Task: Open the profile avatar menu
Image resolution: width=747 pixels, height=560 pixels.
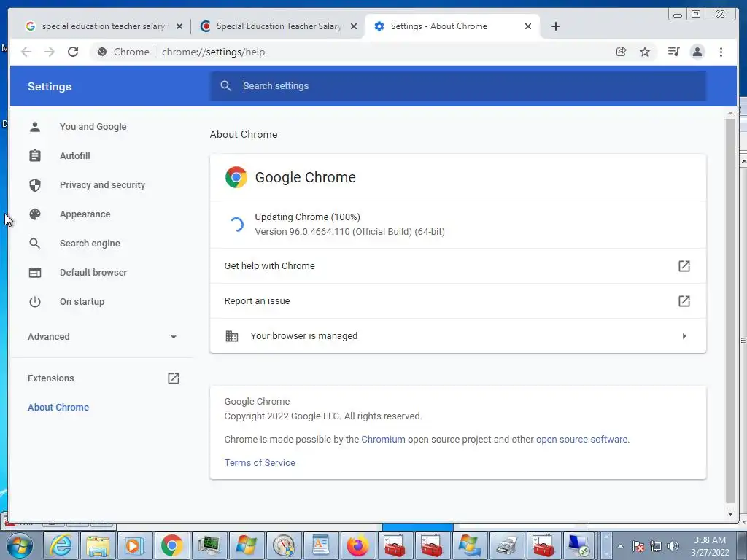Action: pyautogui.click(x=697, y=52)
